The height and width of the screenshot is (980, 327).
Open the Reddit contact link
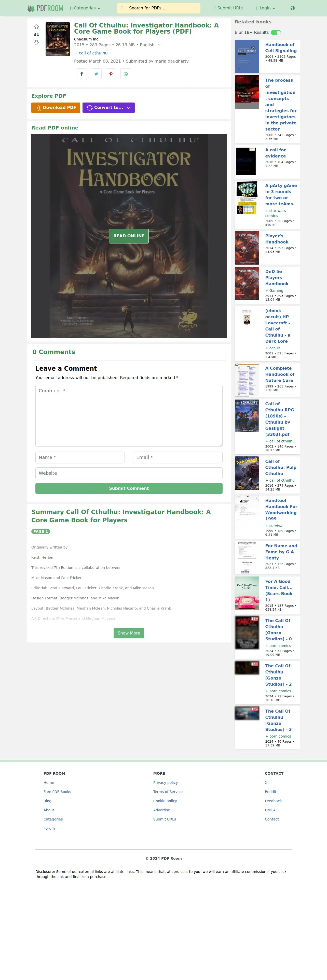tap(270, 792)
